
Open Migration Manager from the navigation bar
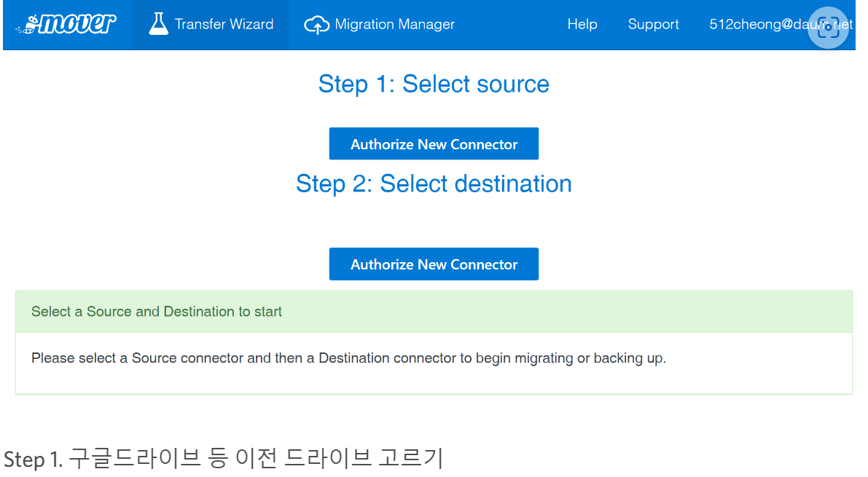click(394, 24)
